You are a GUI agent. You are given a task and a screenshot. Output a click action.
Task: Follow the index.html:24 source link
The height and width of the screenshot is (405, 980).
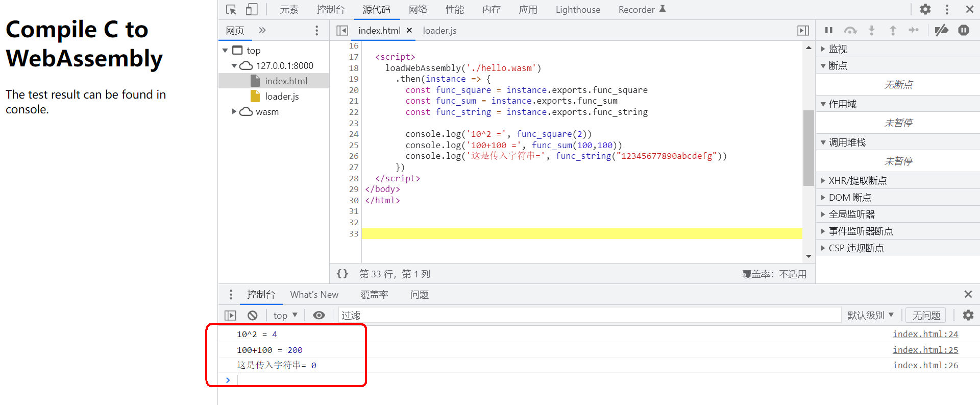(925, 334)
